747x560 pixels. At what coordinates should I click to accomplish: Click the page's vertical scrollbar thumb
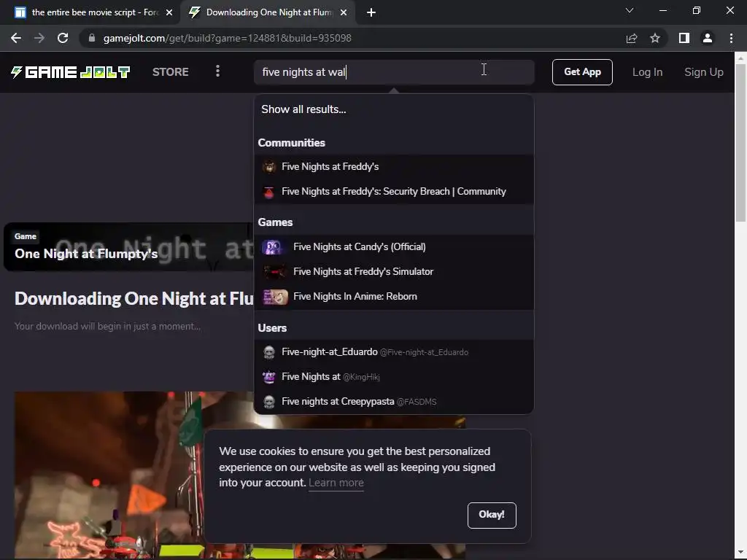(x=740, y=143)
